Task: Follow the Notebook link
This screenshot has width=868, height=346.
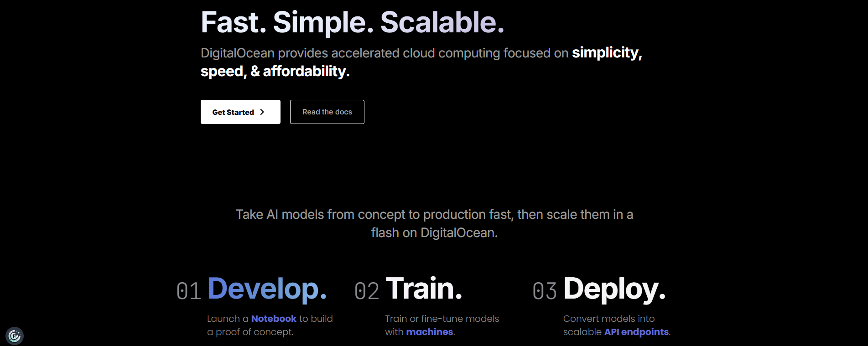Action: pyautogui.click(x=274, y=319)
